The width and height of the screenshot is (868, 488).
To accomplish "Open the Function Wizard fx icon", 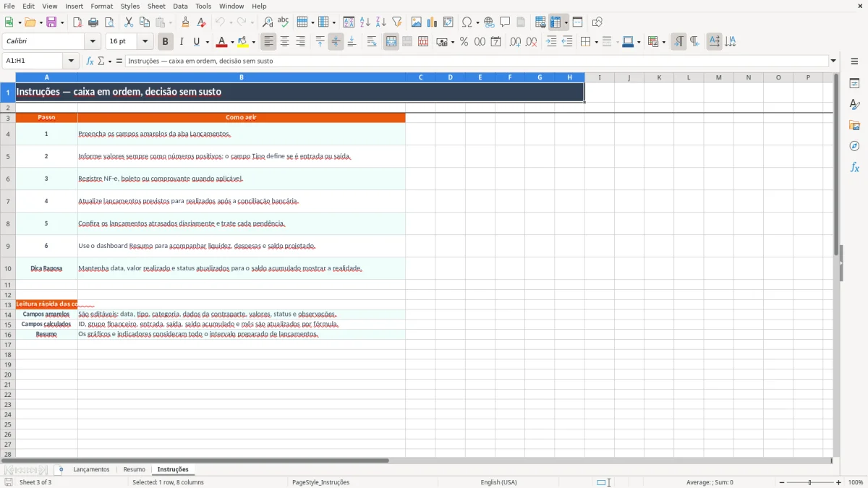I will (x=90, y=61).
